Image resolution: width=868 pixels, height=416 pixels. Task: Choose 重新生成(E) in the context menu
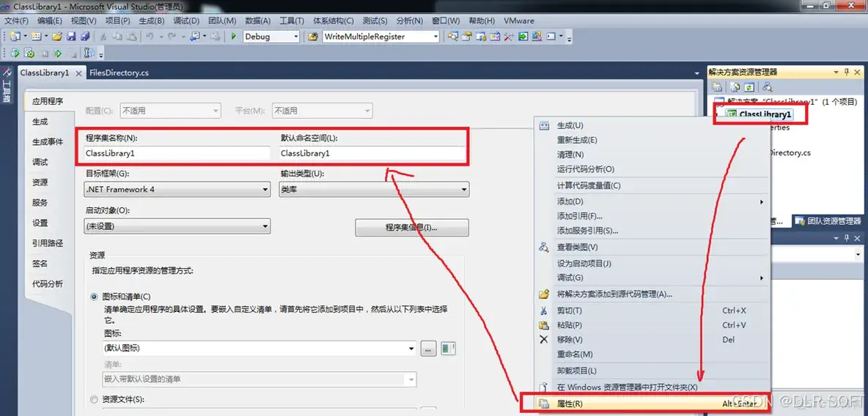(x=653, y=140)
